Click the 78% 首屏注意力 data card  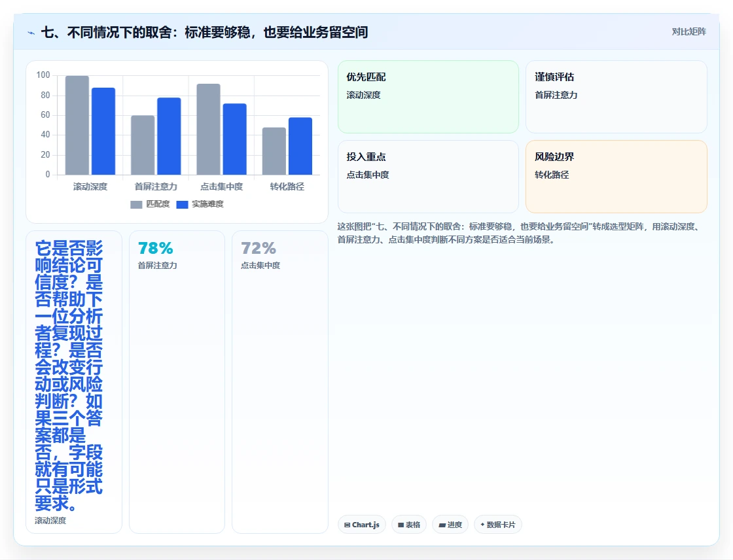(177, 382)
